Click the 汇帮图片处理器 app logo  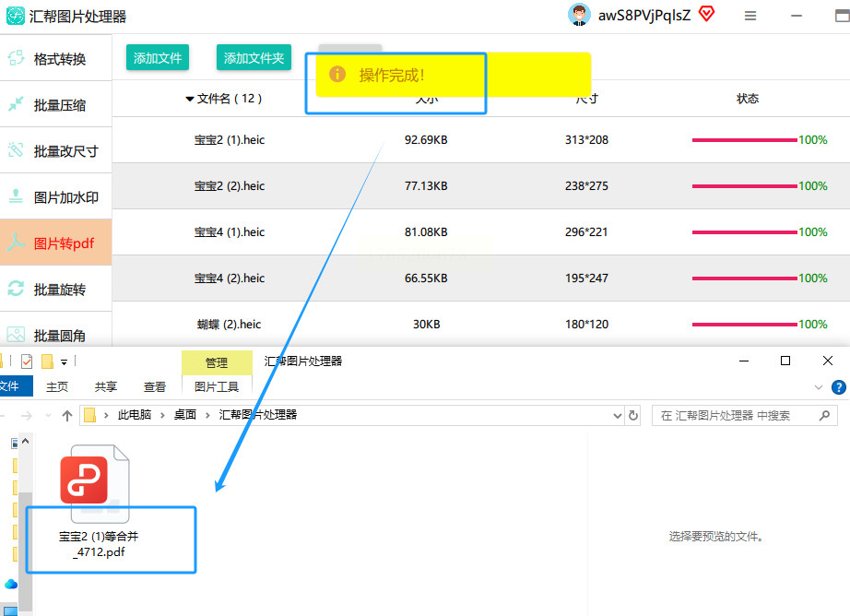pos(15,16)
